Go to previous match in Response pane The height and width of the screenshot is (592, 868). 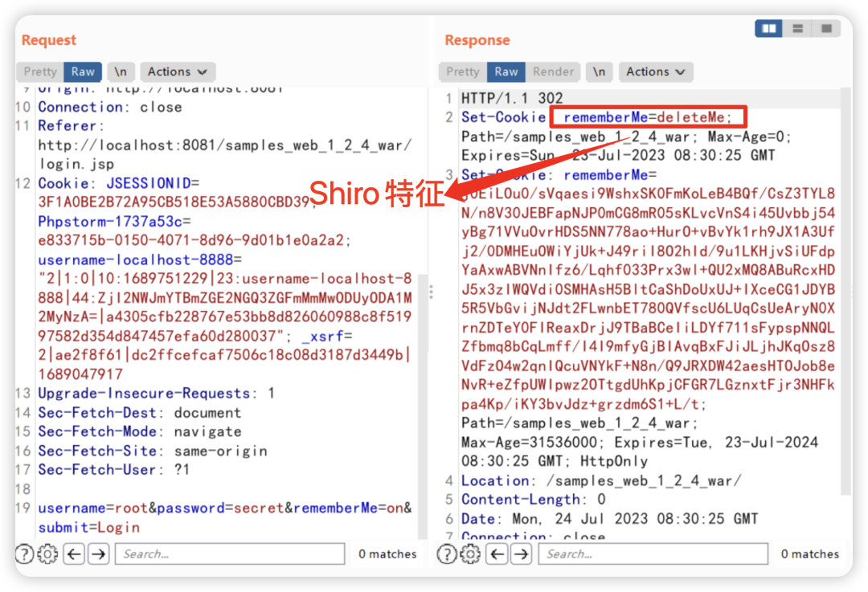click(x=497, y=553)
